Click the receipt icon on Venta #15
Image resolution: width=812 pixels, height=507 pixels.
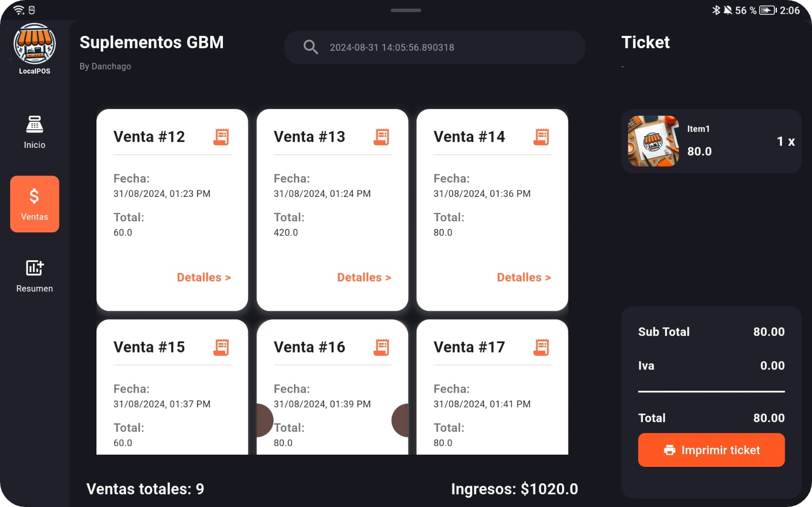221,347
